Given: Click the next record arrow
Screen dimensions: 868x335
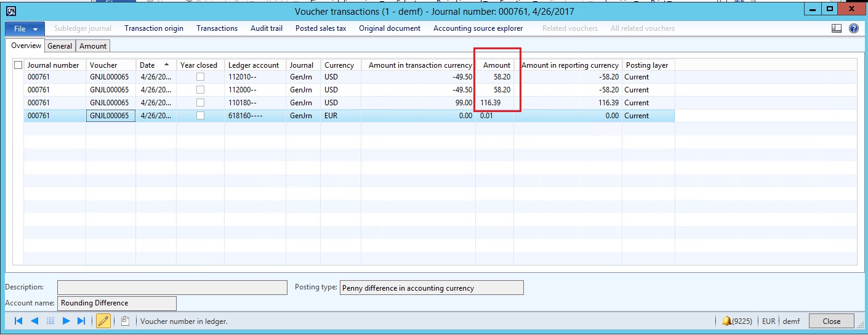Looking at the screenshot, I should (x=66, y=321).
